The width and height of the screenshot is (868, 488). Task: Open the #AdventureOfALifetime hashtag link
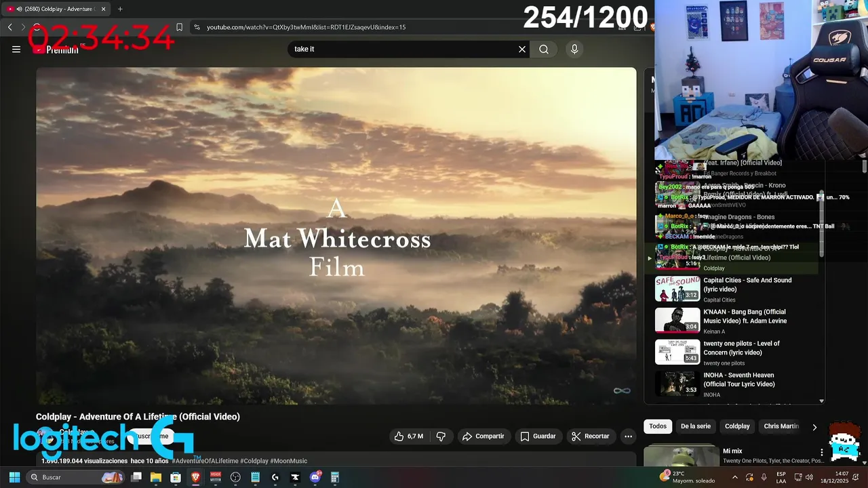pyautogui.click(x=205, y=461)
